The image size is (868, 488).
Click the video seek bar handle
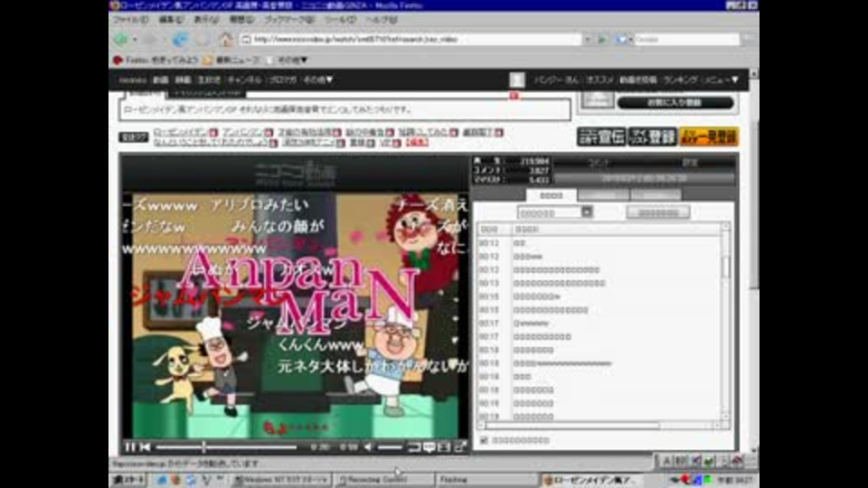click(203, 446)
